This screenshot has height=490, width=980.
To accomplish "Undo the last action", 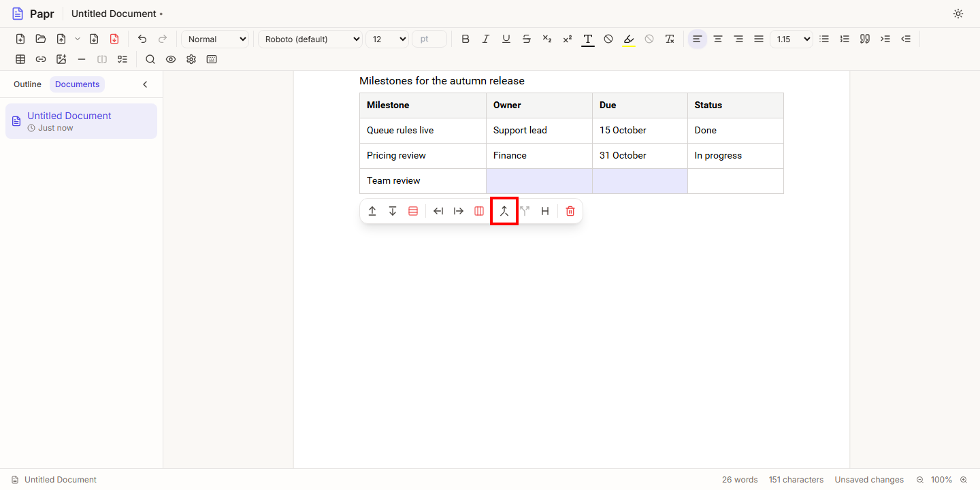I will [142, 39].
